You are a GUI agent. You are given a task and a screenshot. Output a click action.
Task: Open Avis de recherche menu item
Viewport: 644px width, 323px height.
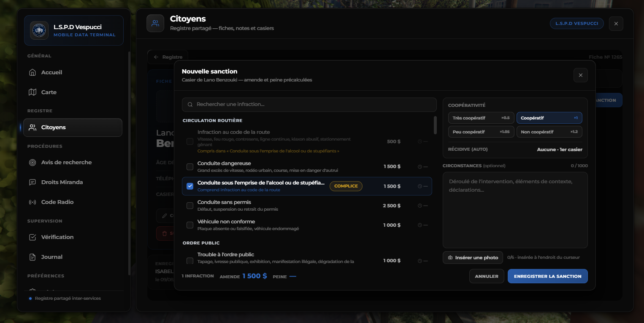coord(73,162)
